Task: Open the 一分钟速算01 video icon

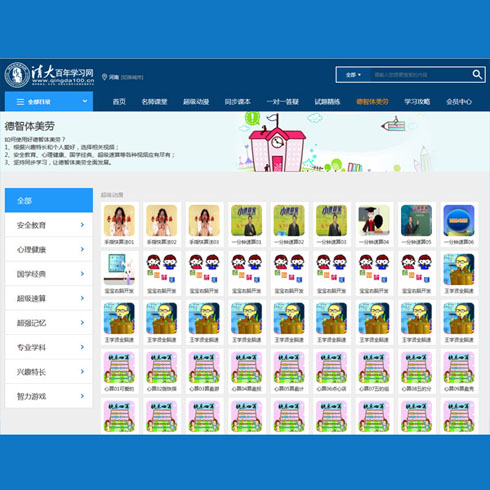Action: coord(247,221)
